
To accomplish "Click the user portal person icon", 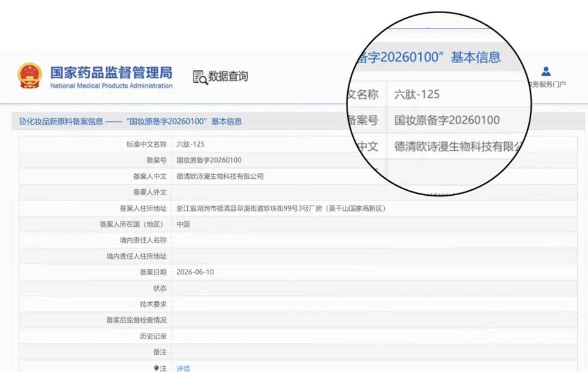I will click(546, 71).
